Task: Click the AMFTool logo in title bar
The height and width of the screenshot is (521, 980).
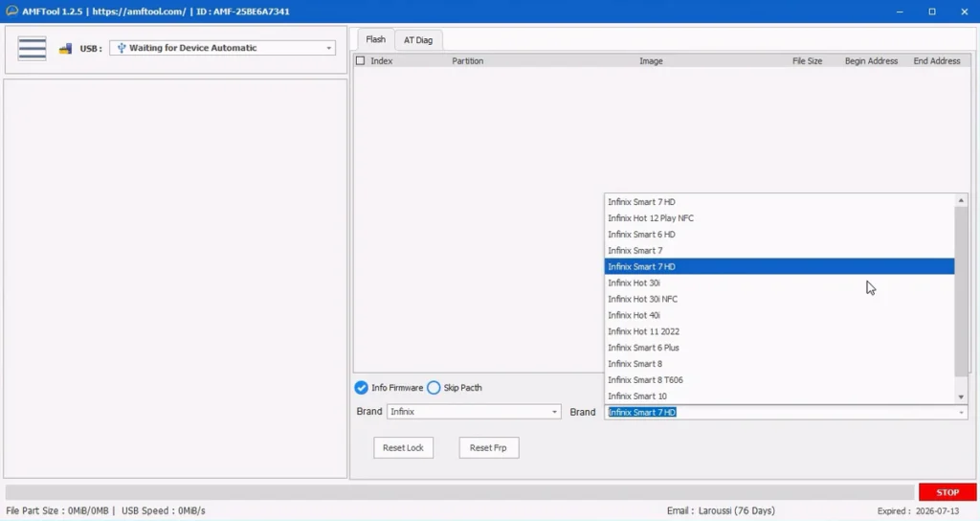Action: point(11,11)
